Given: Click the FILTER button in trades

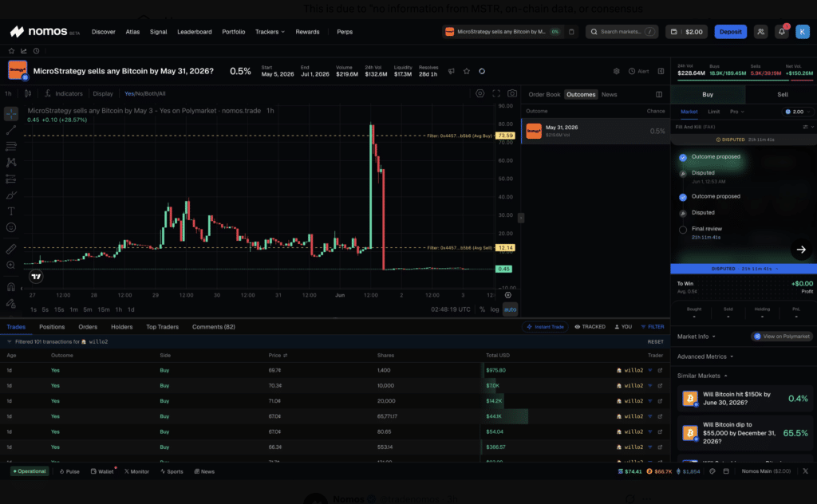Looking at the screenshot, I should [x=653, y=327].
